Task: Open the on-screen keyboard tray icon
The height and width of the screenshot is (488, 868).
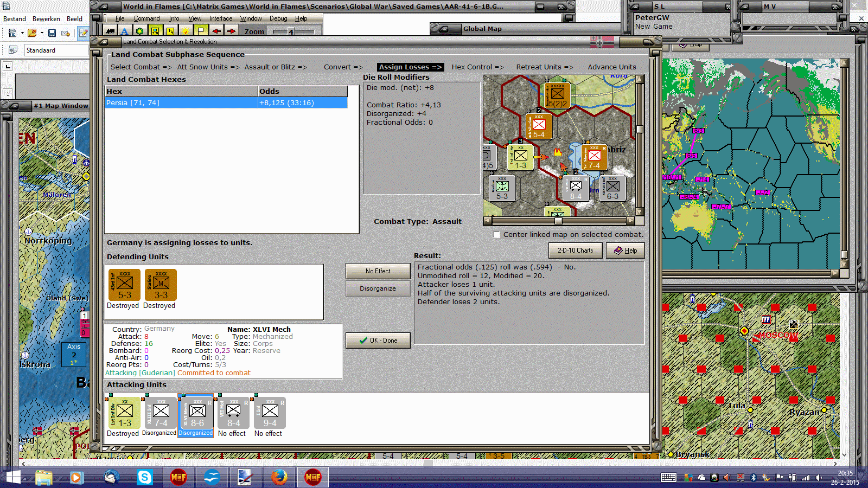Action: tap(668, 477)
